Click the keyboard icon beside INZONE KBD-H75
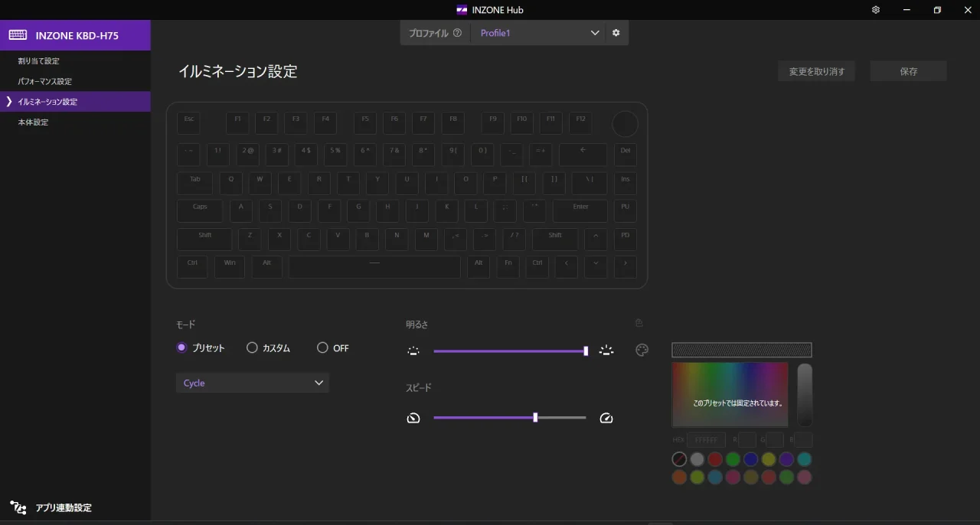The image size is (980, 525). 18,35
